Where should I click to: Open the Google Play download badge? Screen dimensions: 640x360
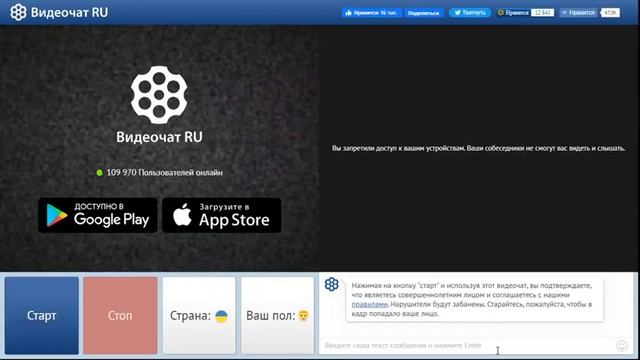98,215
